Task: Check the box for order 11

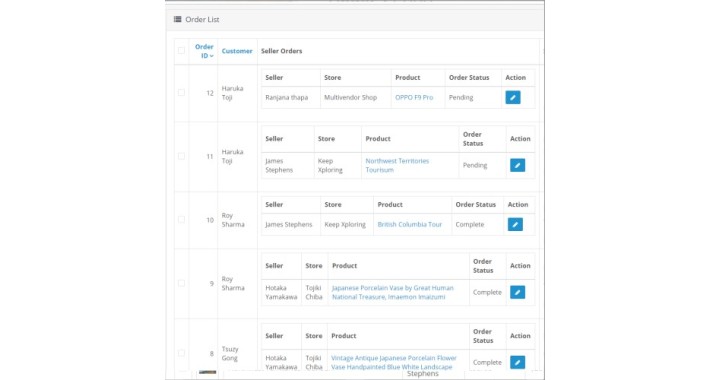Action: coord(181,156)
